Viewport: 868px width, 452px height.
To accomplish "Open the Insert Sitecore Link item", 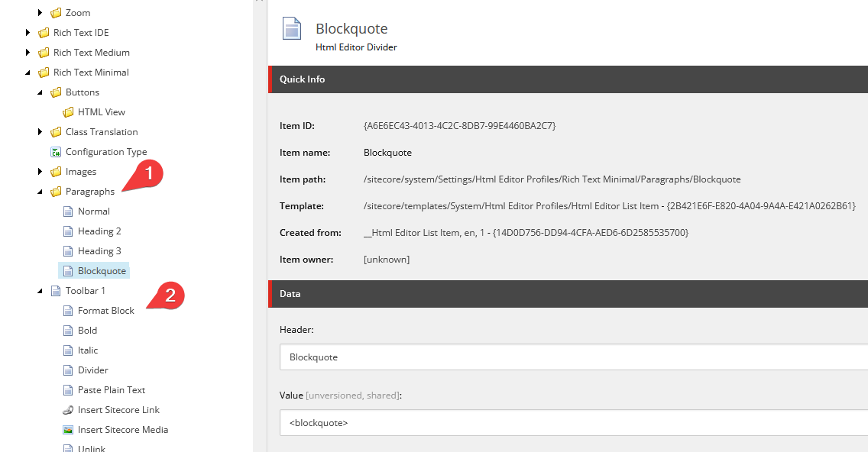I will (118, 410).
